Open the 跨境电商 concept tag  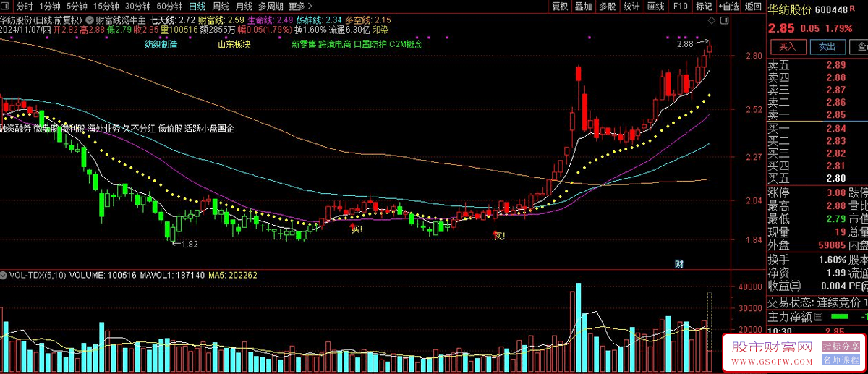335,44
